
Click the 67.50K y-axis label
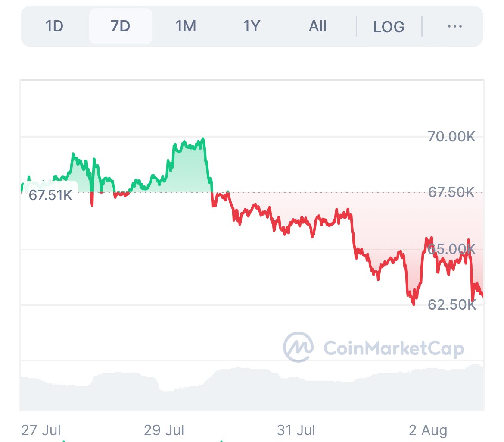coord(451,192)
